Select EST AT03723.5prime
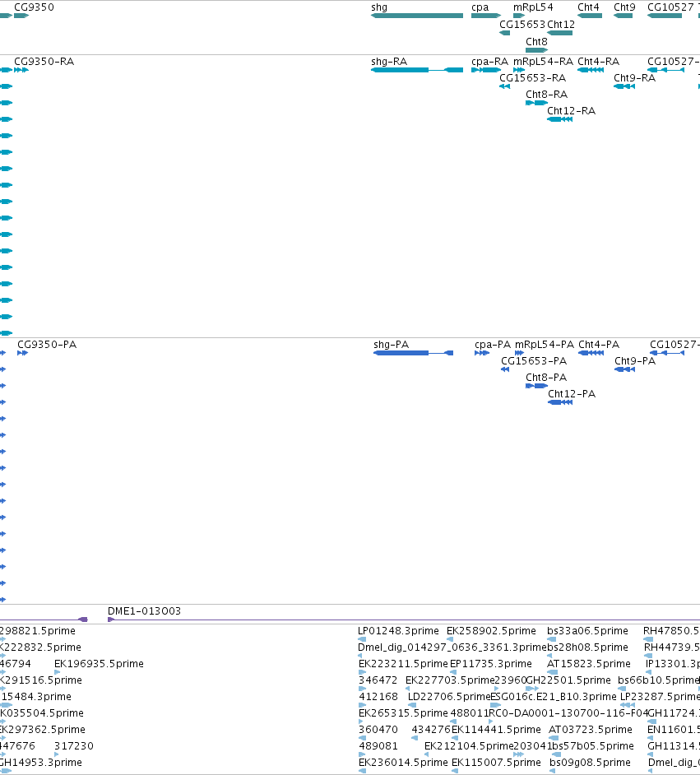The height and width of the screenshot is (775, 700). (591, 730)
